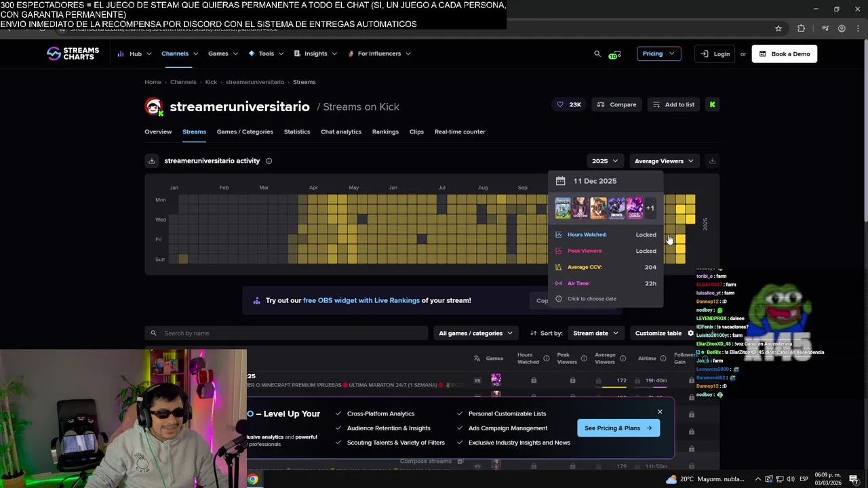
Task: Click the info icon beside Airtime column
Action: point(663,358)
